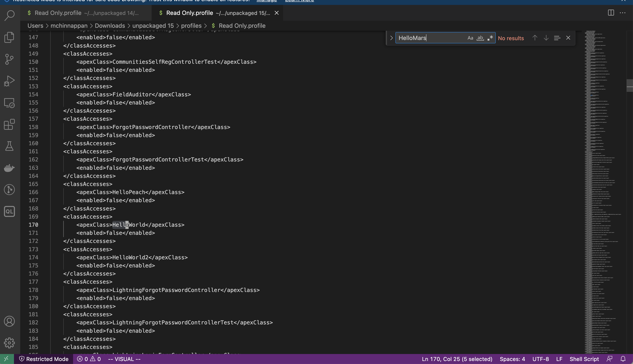Close the find widget
Image resolution: width=633 pixels, height=364 pixels.
point(568,38)
